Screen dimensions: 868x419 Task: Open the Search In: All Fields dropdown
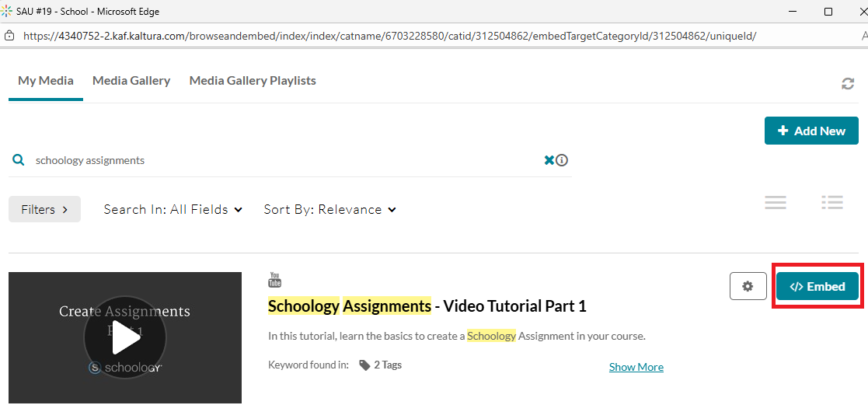coord(173,209)
